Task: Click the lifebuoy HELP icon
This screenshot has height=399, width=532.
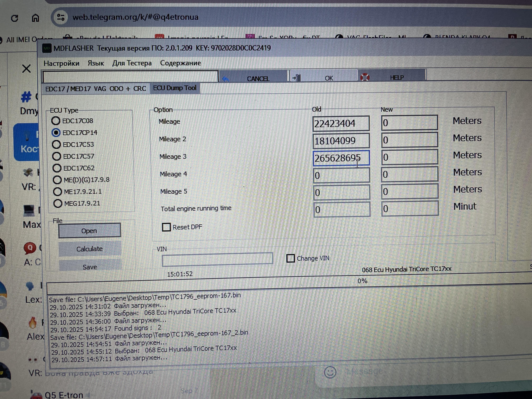Action: [x=365, y=77]
